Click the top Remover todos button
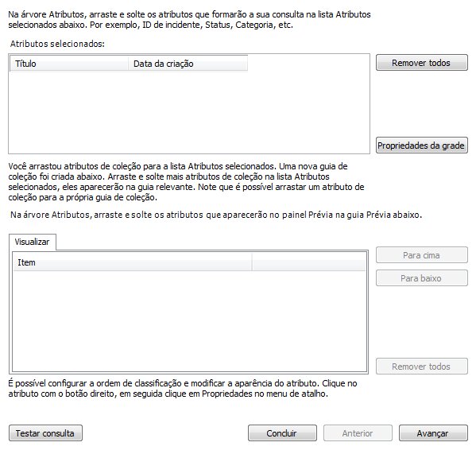 click(x=422, y=63)
